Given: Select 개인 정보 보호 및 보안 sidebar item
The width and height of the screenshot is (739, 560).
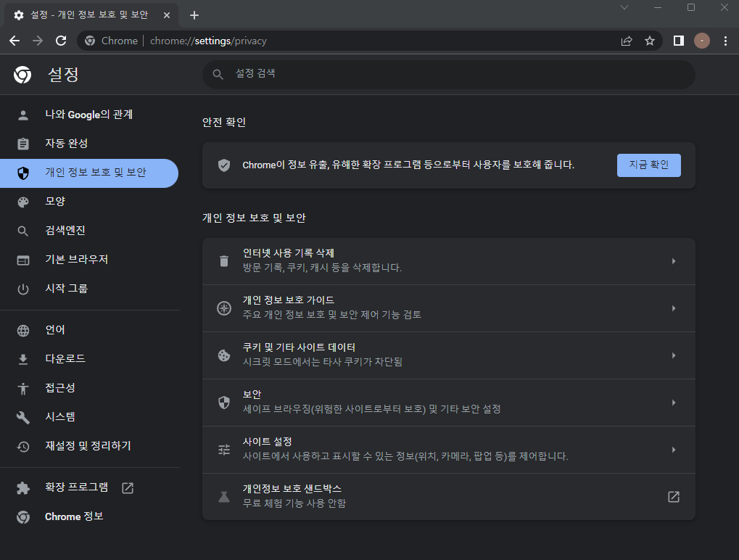Looking at the screenshot, I should coord(89,173).
